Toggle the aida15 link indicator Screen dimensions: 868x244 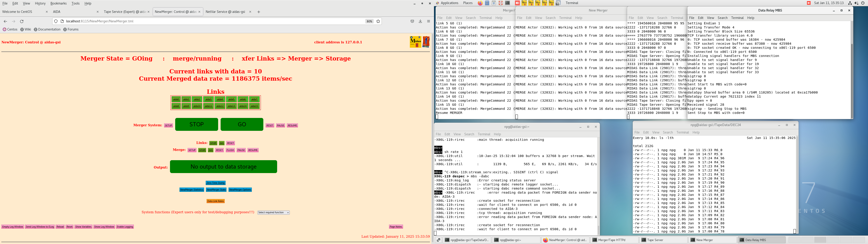point(254,106)
